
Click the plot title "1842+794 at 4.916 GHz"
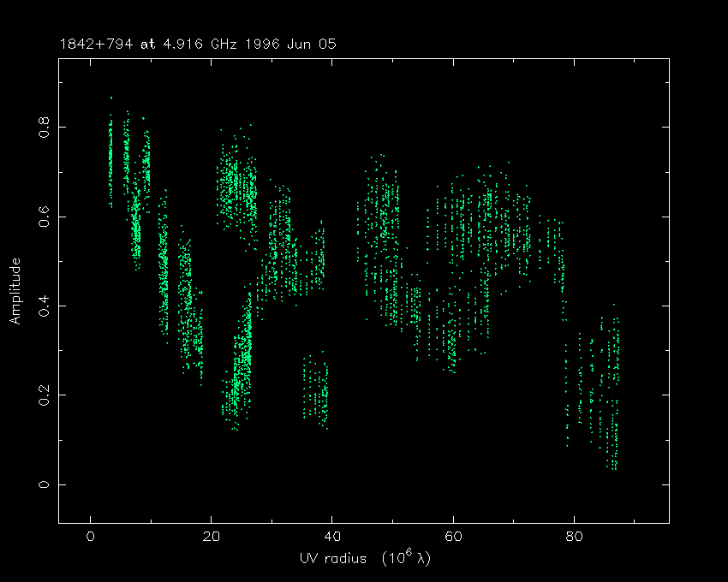156,45
